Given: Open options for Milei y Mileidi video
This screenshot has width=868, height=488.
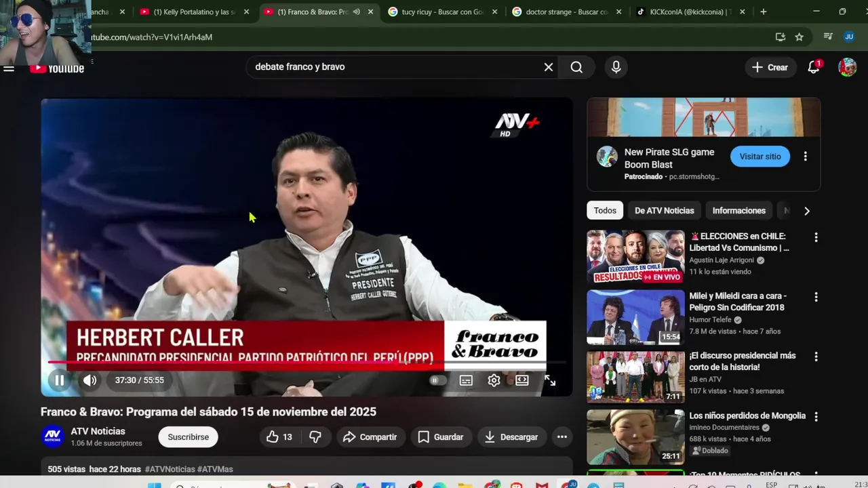Looking at the screenshot, I should pos(816,297).
